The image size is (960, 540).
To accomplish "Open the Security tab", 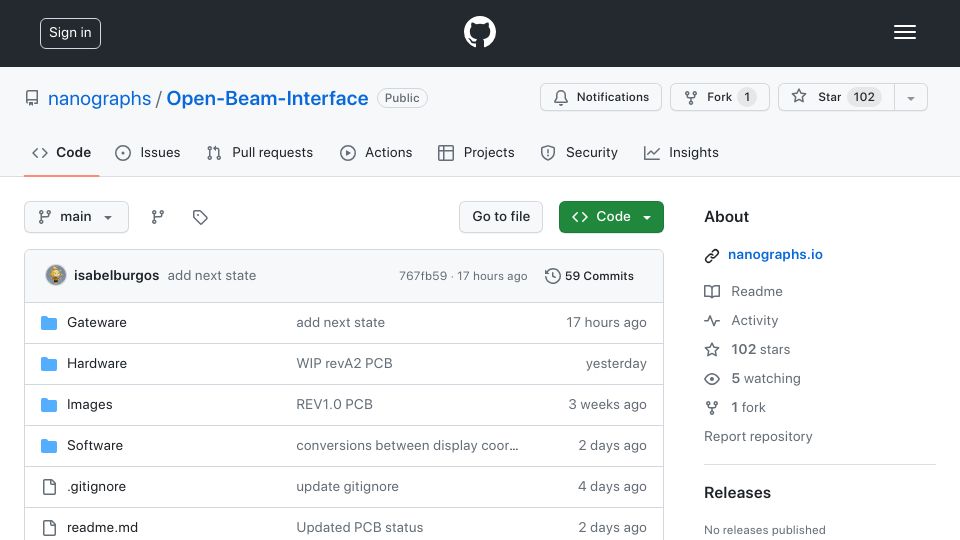I will [579, 152].
